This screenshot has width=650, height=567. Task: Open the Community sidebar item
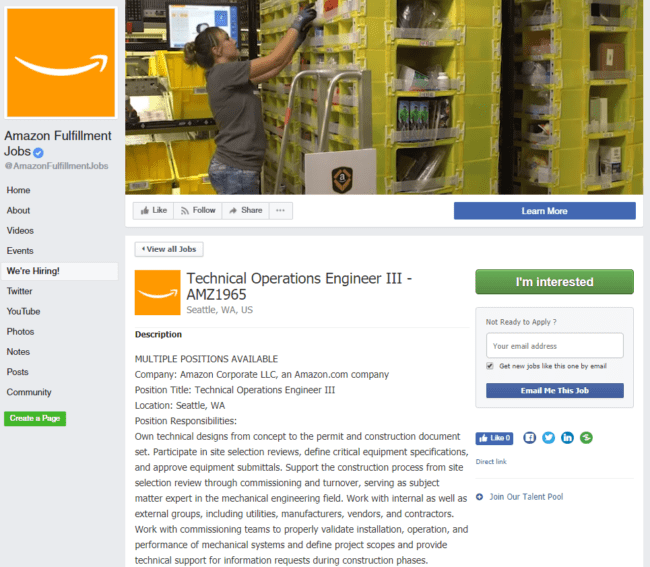[x=29, y=392]
